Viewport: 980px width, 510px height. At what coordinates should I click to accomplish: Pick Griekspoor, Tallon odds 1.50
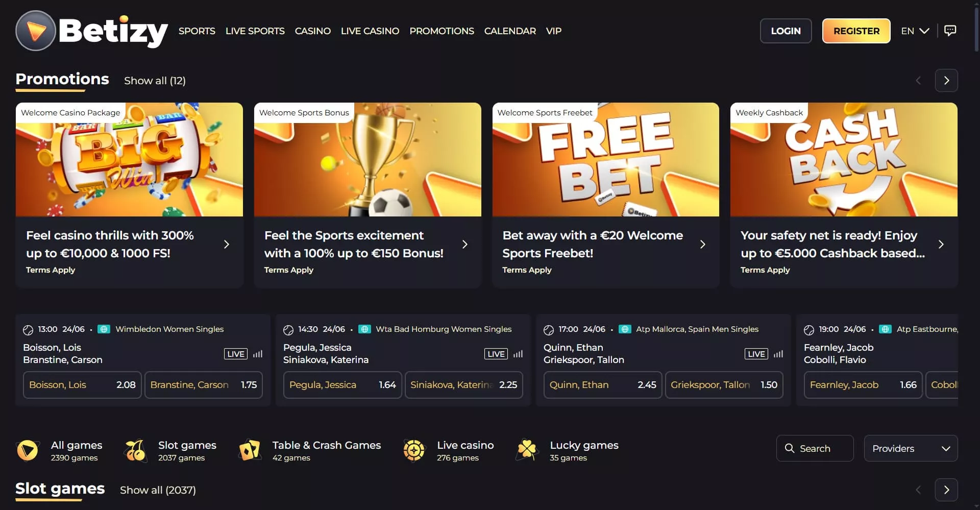coord(724,384)
